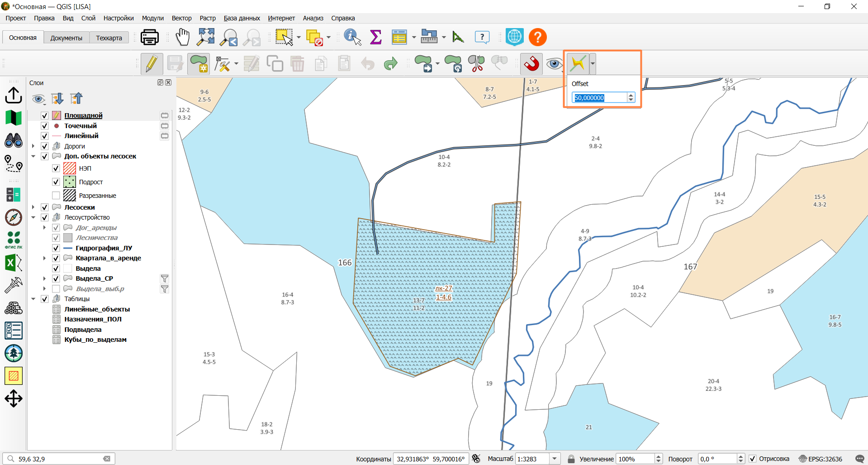
Task: Click the Excel export sidebar icon
Action: pos(14,263)
